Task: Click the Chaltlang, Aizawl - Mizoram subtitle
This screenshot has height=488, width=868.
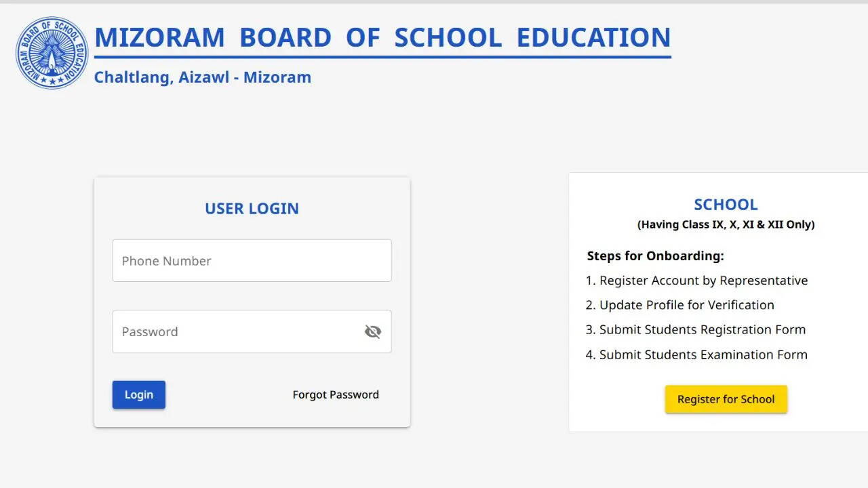Action: point(202,77)
